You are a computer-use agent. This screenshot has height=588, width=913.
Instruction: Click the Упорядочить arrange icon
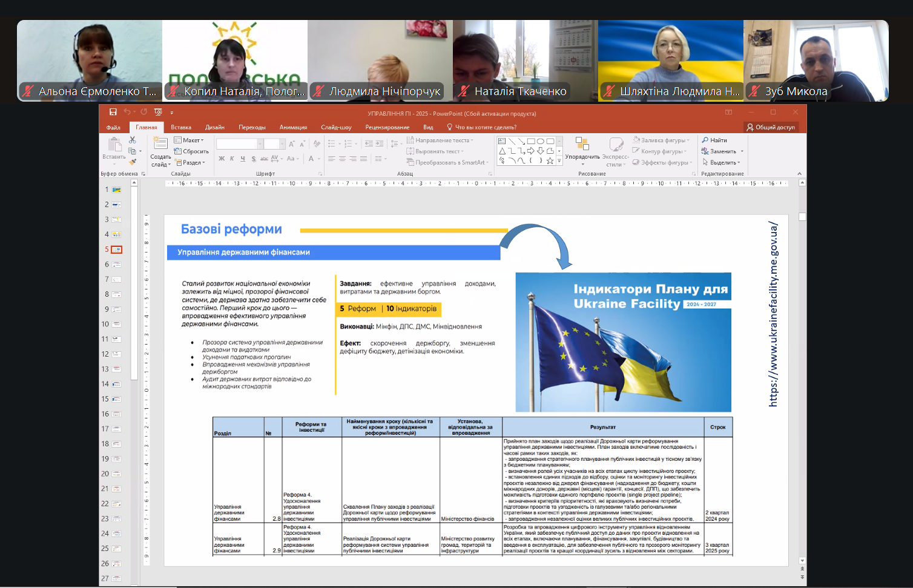point(582,144)
